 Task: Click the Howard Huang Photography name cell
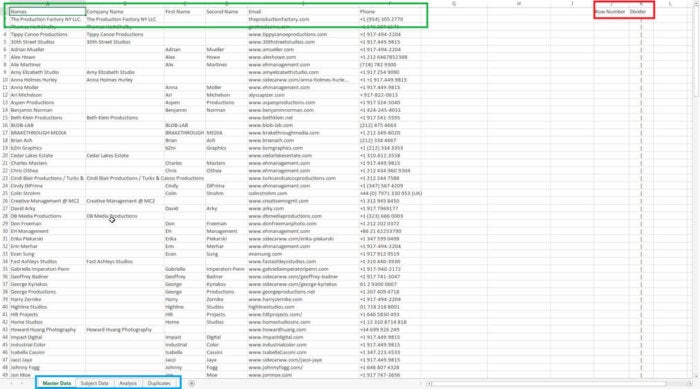coord(47,330)
